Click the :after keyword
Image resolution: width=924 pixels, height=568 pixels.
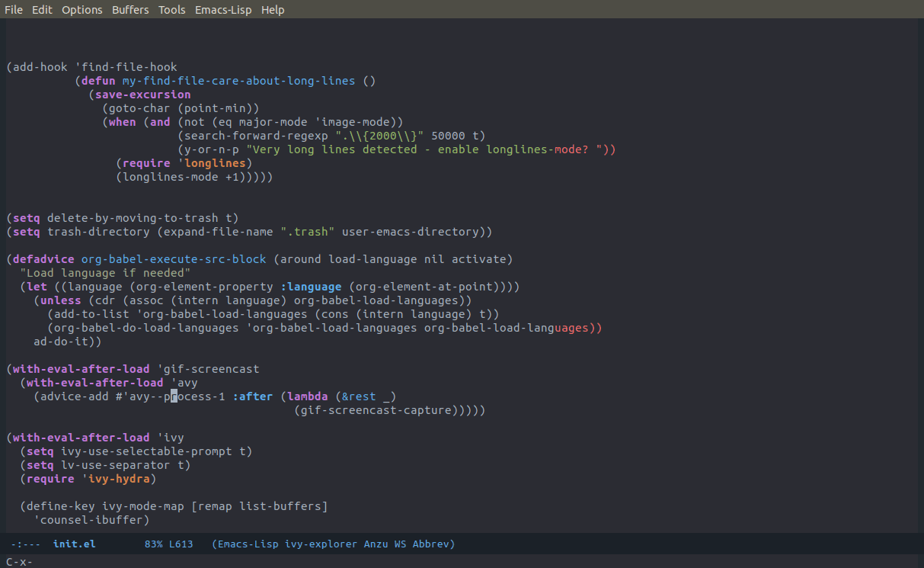252,396
